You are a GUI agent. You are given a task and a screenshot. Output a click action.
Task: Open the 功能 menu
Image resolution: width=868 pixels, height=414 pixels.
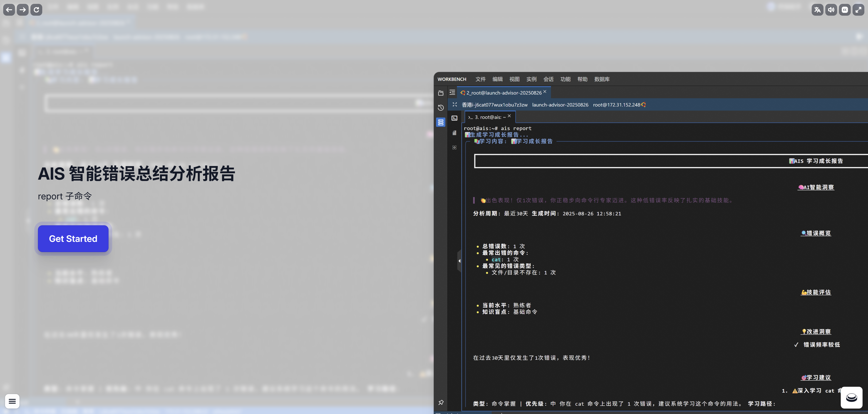(565, 79)
